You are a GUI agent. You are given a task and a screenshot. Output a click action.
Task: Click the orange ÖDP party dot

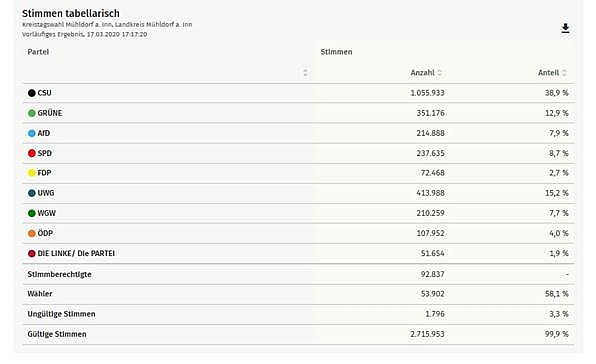click(x=32, y=233)
